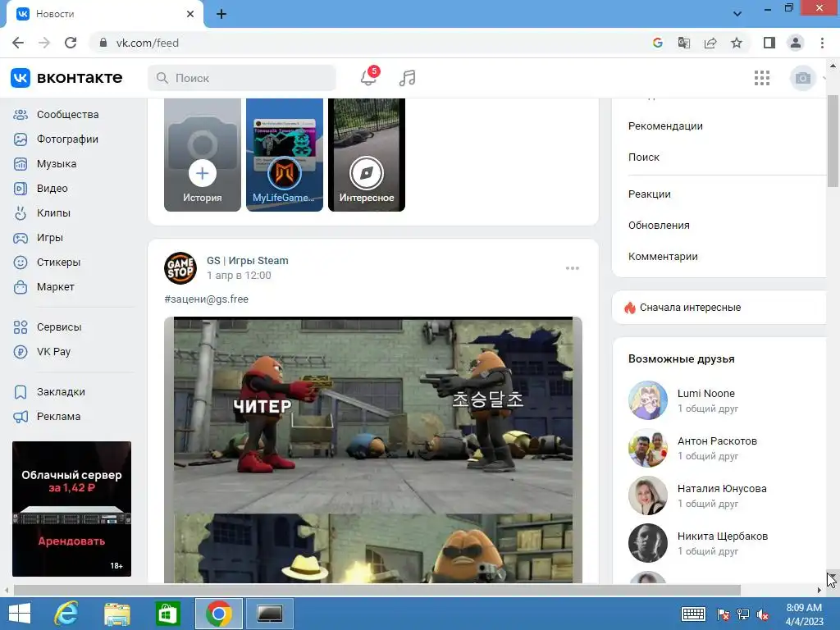
Task: Open a new Chrome tab
Action: pyautogui.click(x=221, y=14)
